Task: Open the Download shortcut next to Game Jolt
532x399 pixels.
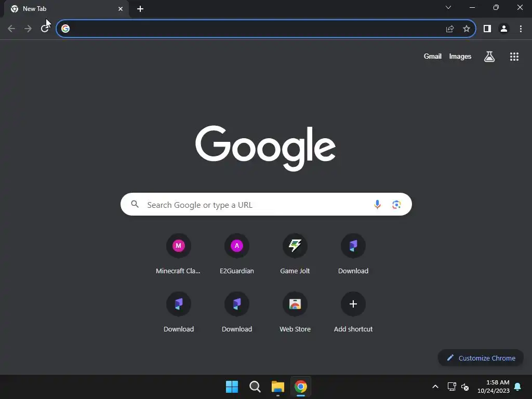Action: pyautogui.click(x=353, y=255)
